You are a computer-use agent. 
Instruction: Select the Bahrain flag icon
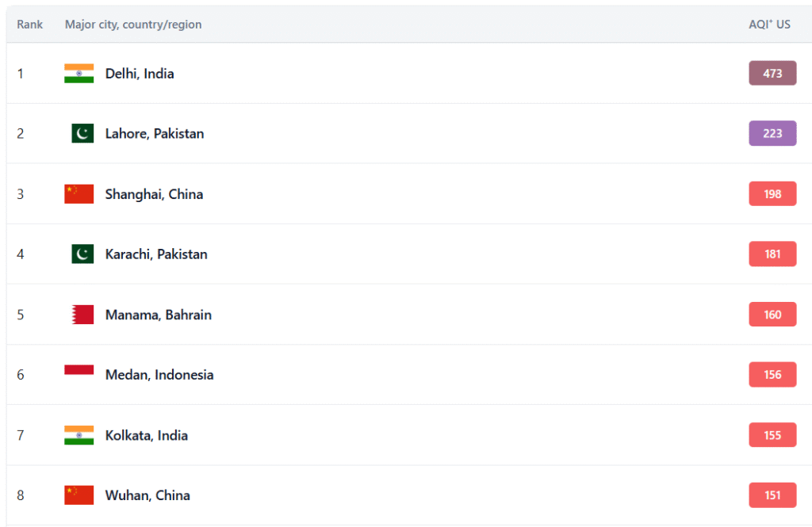click(x=82, y=315)
